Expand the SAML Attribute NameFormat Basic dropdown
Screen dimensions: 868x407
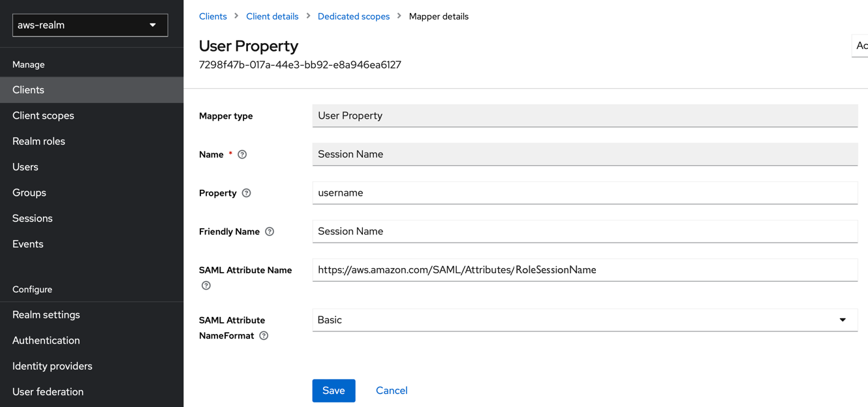585,320
